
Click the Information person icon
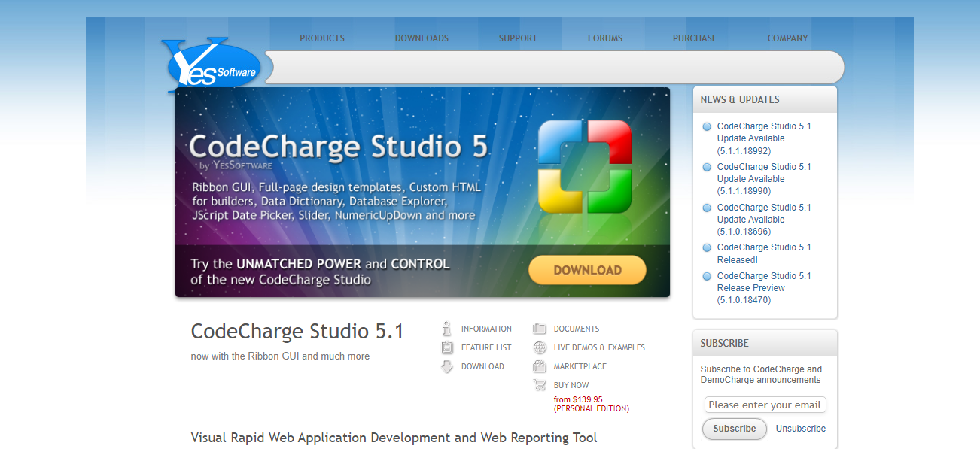447,328
